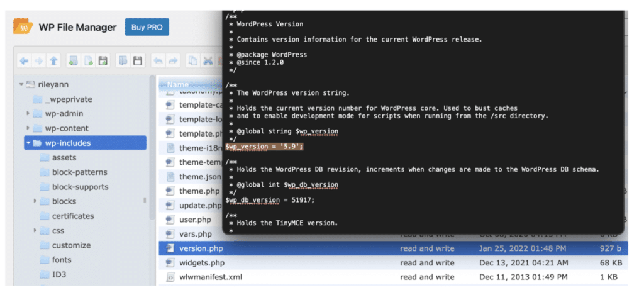Select the theme.php file name
The height and width of the screenshot is (290, 644).
pyautogui.click(x=199, y=191)
